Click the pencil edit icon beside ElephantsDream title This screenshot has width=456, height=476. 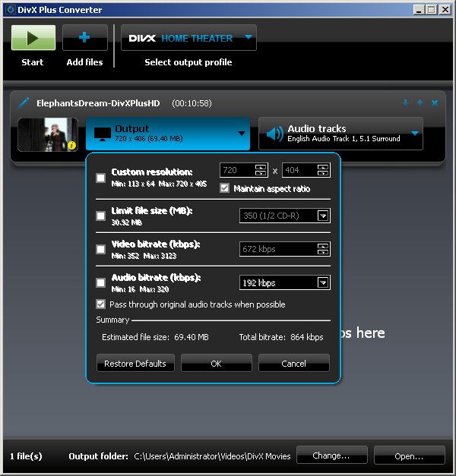(x=24, y=102)
